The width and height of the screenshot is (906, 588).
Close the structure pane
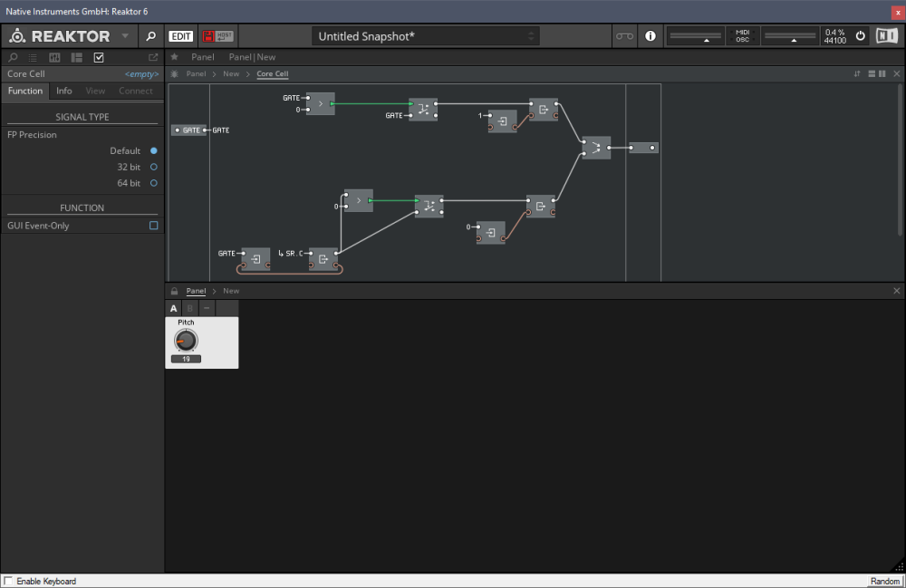pyautogui.click(x=897, y=74)
